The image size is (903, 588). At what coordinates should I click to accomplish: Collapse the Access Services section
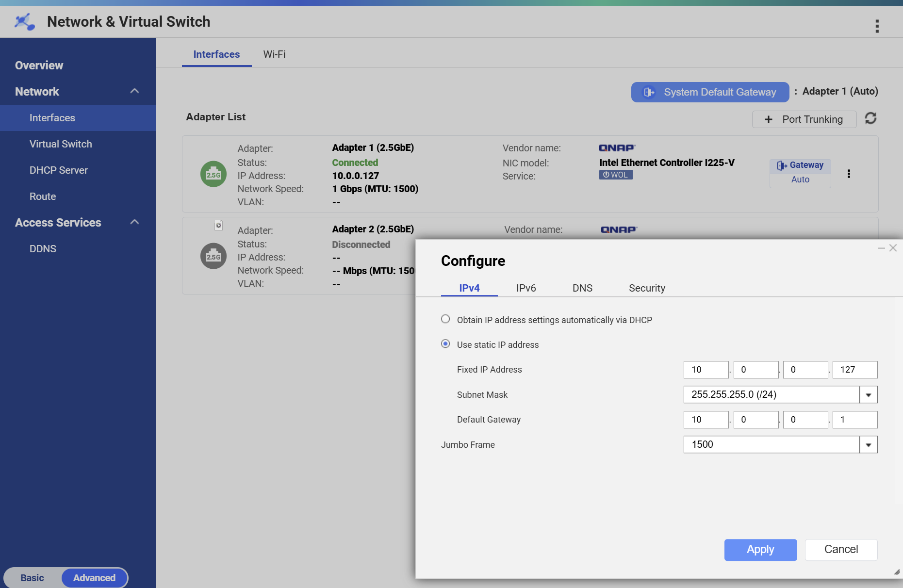[135, 222]
